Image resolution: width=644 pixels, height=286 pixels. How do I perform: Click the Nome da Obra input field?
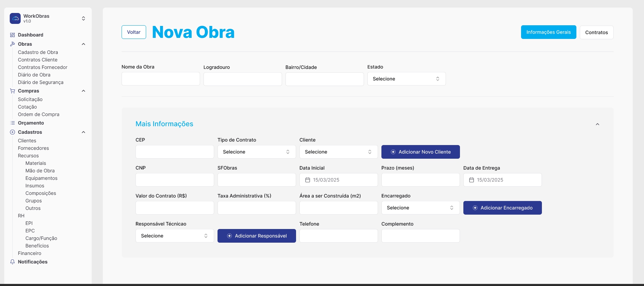[x=160, y=79]
